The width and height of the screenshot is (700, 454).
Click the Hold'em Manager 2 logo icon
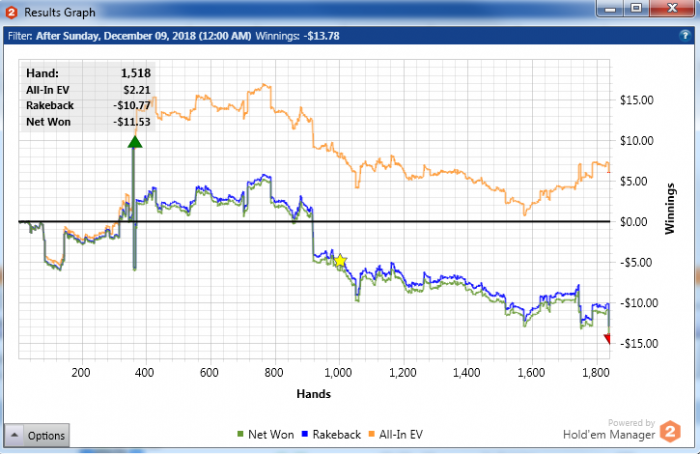click(x=670, y=431)
